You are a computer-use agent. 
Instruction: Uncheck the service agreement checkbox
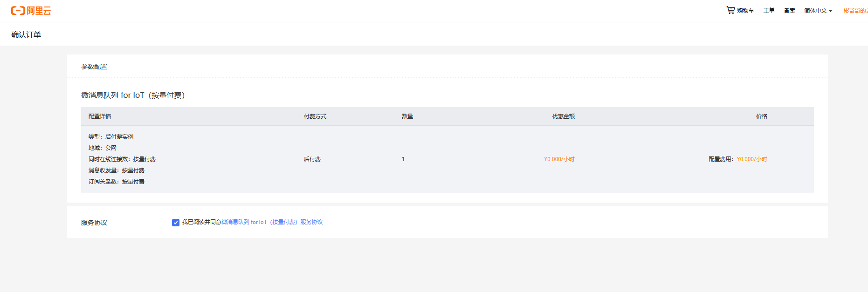click(176, 223)
